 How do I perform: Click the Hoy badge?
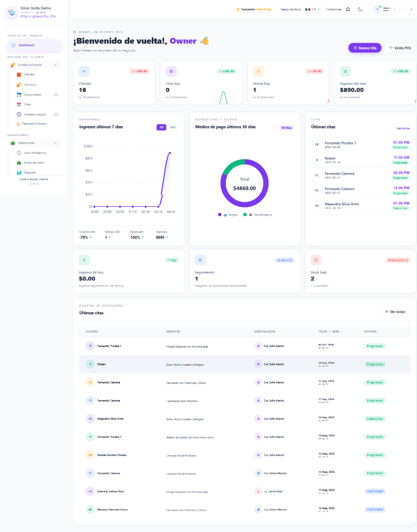point(172,260)
